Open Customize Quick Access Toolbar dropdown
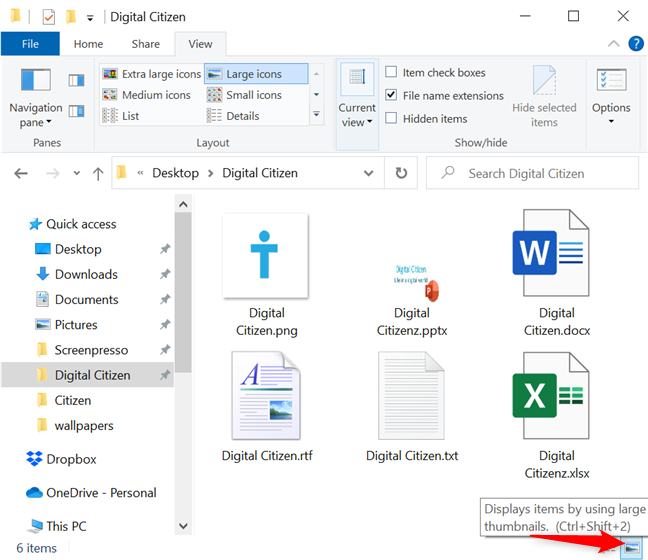 pos(90,18)
